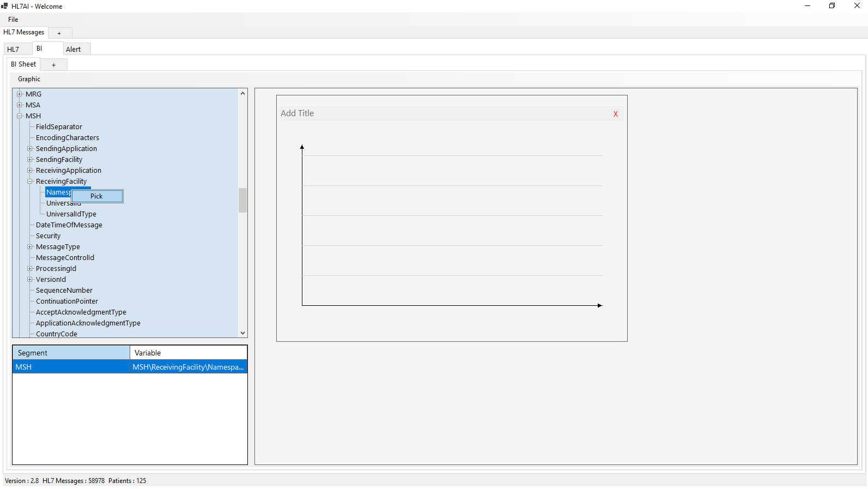Expand the SendingApplication node

click(30, 149)
